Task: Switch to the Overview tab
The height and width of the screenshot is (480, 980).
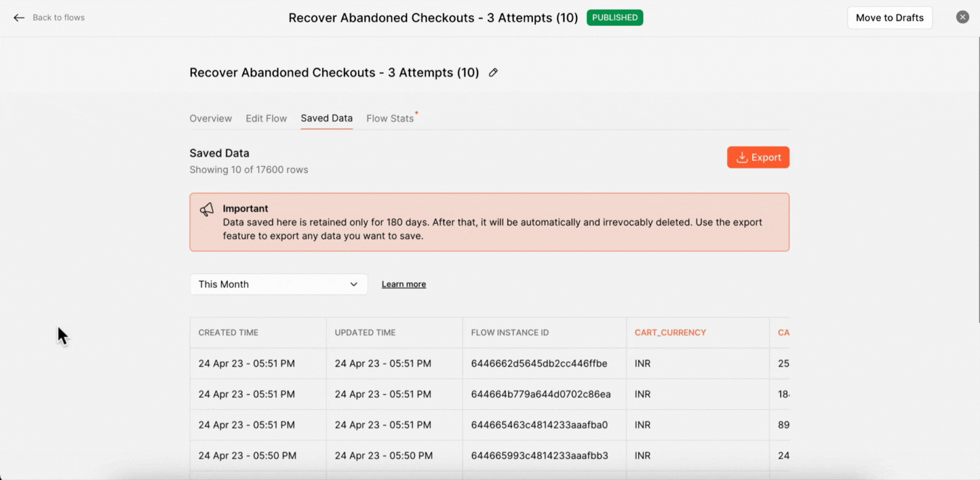Action: pos(211,118)
